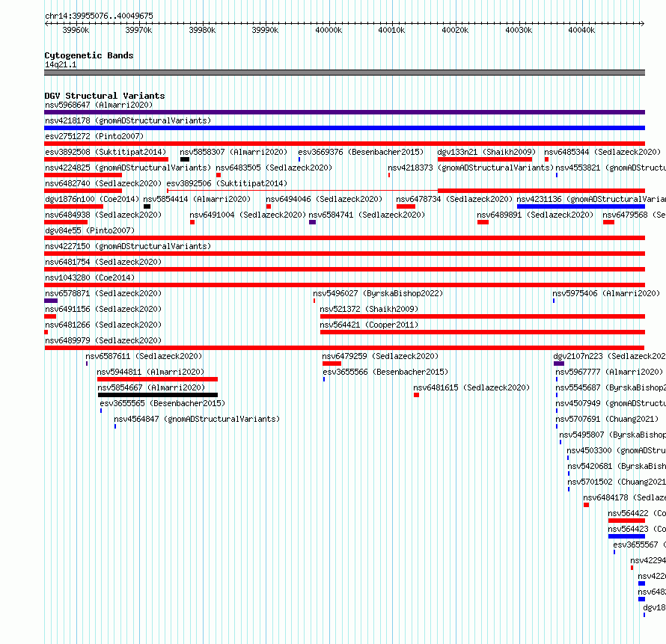Select nsv5707691 (Chuang2021) label
This screenshot has width=666, height=644.
click(x=607, y=419)
